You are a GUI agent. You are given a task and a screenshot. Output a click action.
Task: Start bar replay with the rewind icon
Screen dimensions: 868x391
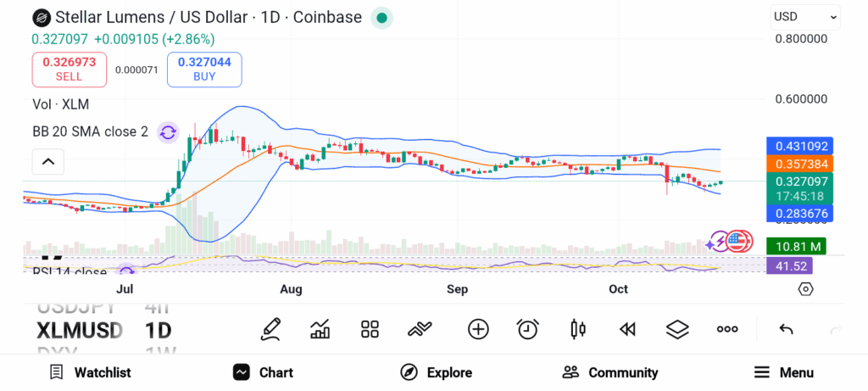point(627,329)
